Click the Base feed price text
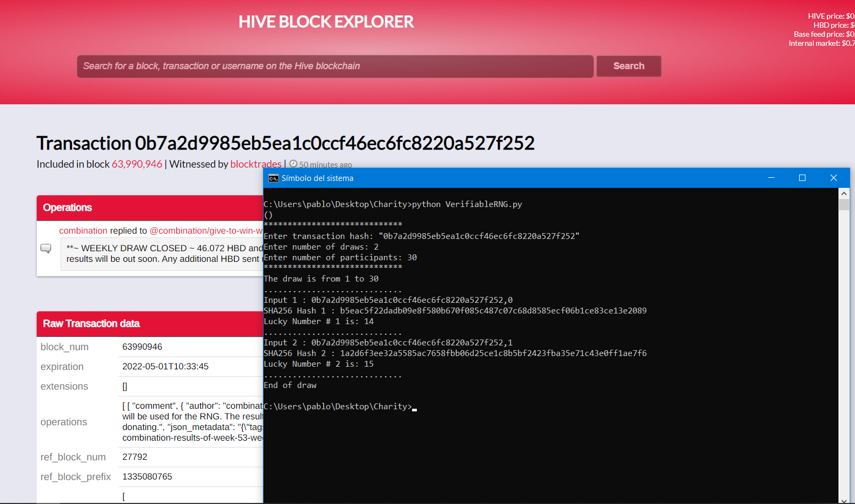Viewport: 855px width, 504px height. point(824,34)
